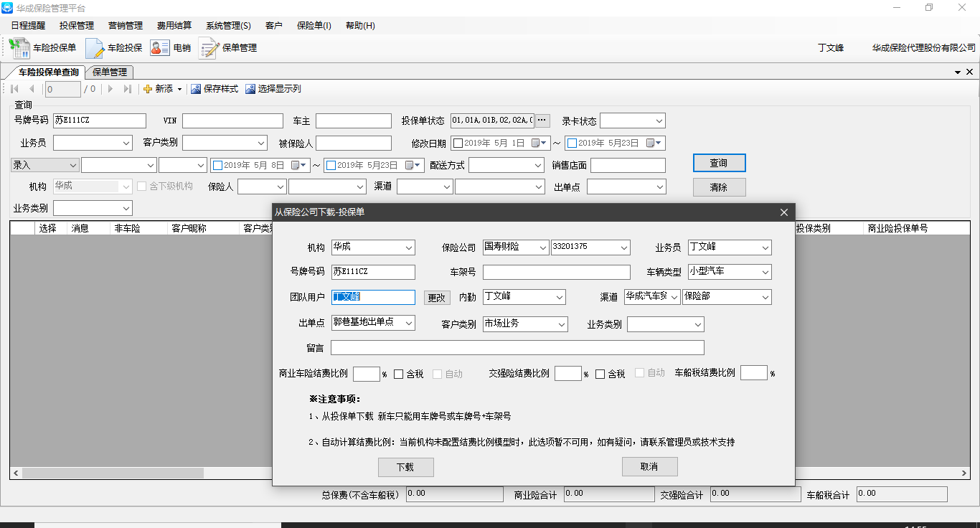Click the 车险投保 document icon

tap(95, 48)
